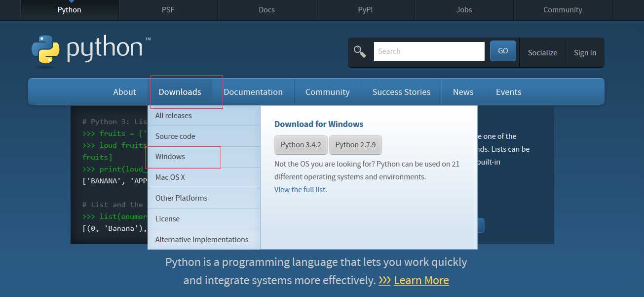Select License in Downloads menu

[204, 219]
